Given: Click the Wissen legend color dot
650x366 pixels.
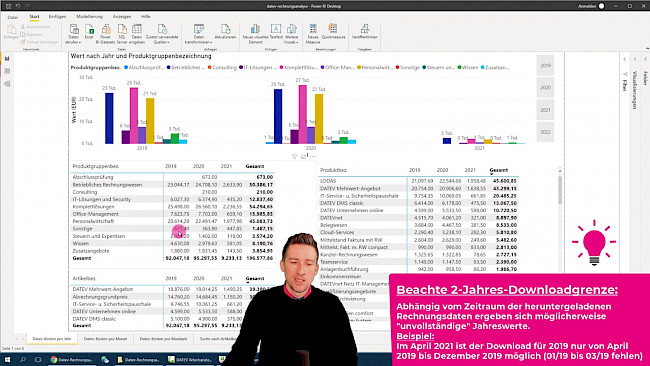Looking at the screenshot, I should (x=459, y=67).
